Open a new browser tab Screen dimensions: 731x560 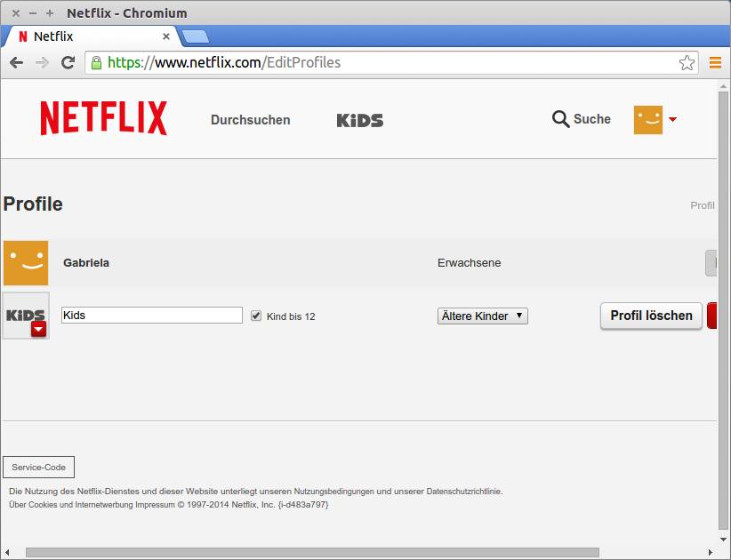(196, 36)
